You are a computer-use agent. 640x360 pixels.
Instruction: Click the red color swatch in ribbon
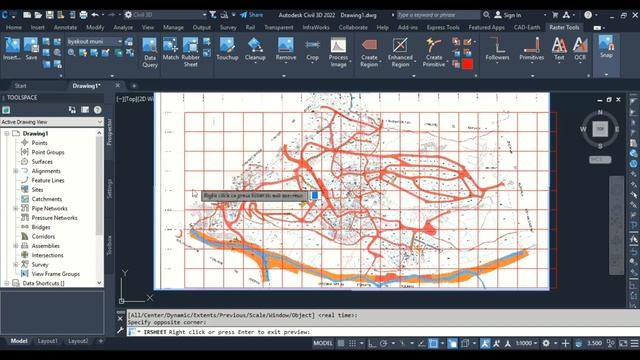[x=467, y=64]
